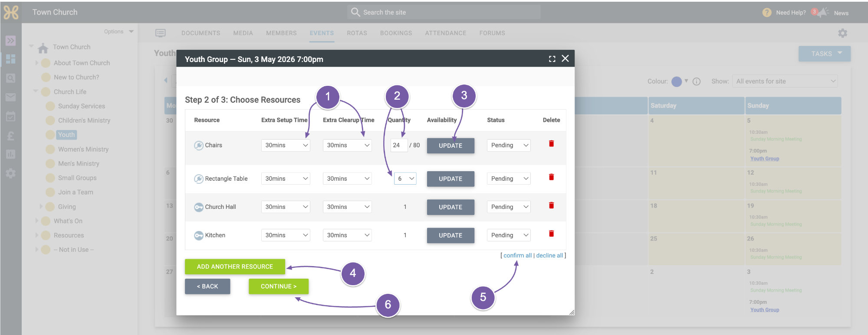868x335 pixels.
Task: Open Chairs Extra Setup Time dropdown
Action: pos(286,145)
